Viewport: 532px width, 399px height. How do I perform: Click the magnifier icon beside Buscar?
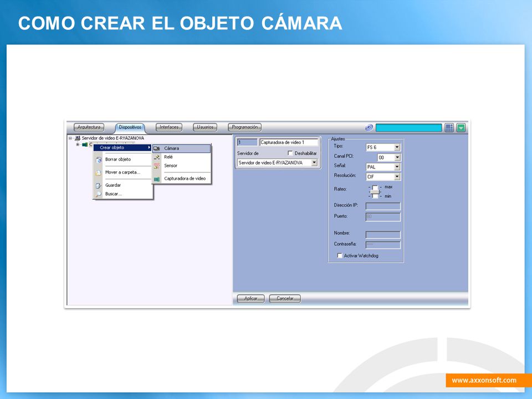pos(99,194)
